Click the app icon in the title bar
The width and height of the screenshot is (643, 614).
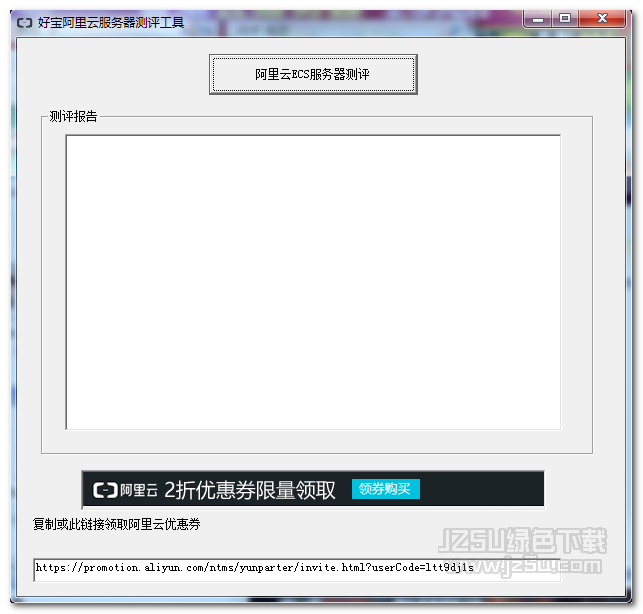point(24,23)
